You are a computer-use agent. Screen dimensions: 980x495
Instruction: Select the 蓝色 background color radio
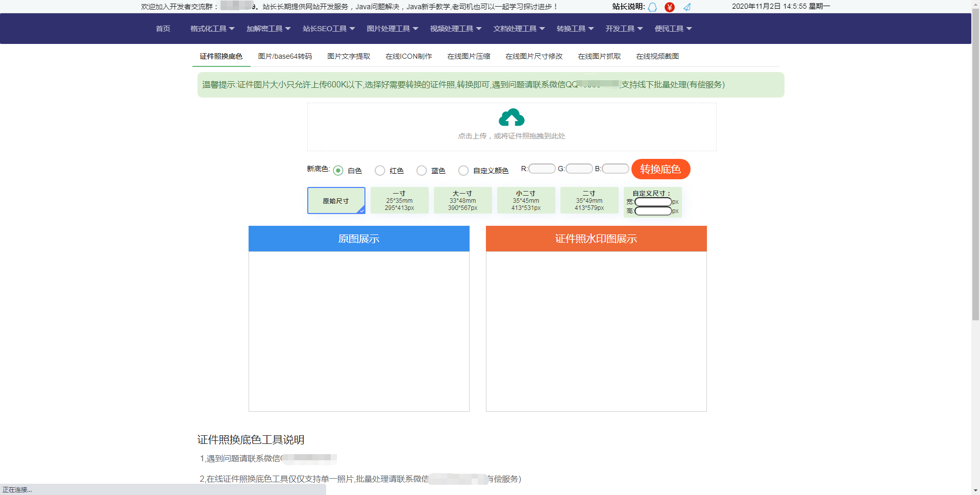pos(422,171)
